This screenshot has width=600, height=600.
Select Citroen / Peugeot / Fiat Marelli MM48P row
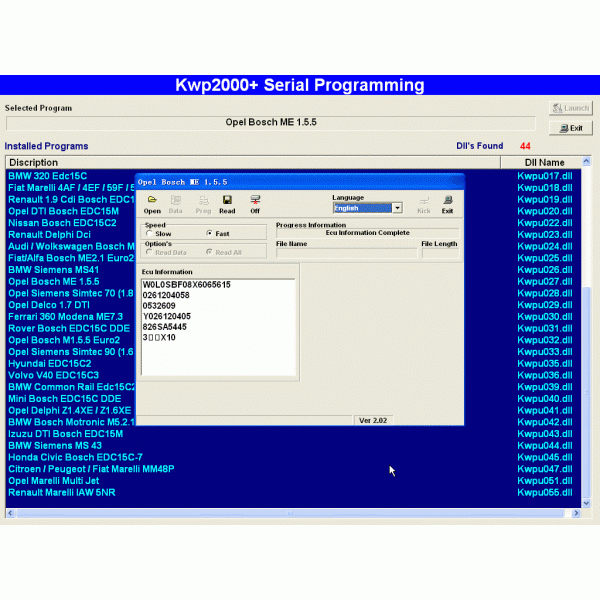click(91, 469)
